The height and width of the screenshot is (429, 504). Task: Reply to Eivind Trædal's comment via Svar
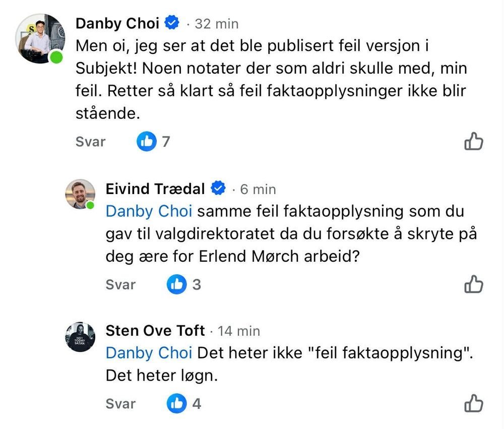point(120,284)
